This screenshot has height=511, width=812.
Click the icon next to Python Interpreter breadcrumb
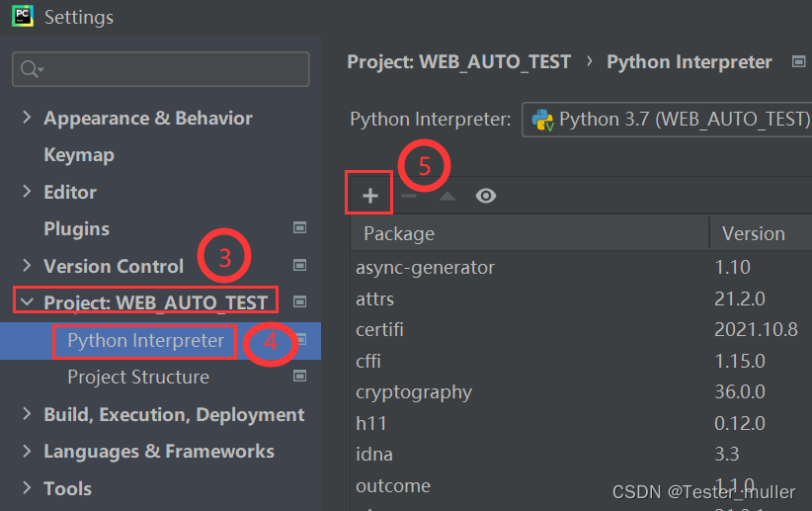pos(799,61)
